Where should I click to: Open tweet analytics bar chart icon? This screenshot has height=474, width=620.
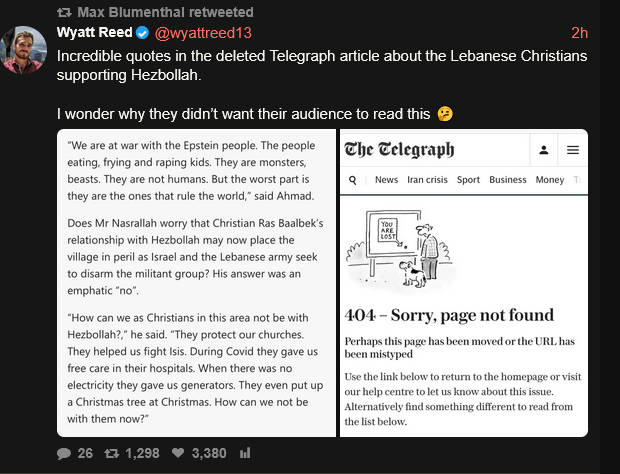245,453
